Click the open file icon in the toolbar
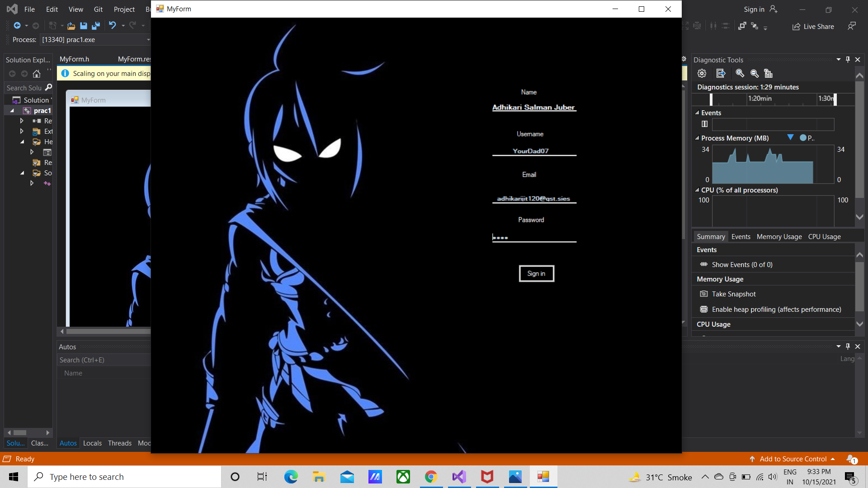868x488 pixels. tap(71, 26)
